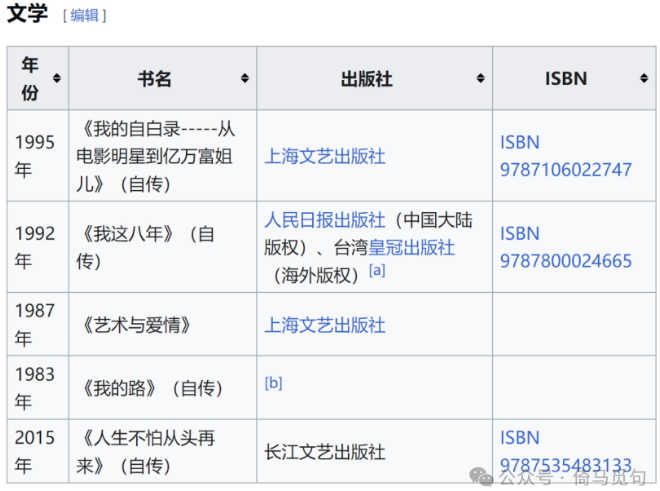Click the 书名 header label
660x491 pixels.
pos(154,79)
